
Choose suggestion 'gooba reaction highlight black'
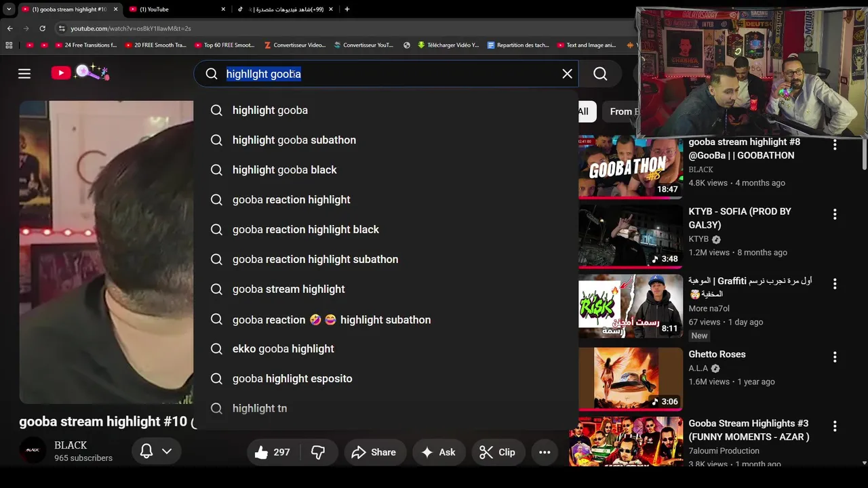(386, 229)
